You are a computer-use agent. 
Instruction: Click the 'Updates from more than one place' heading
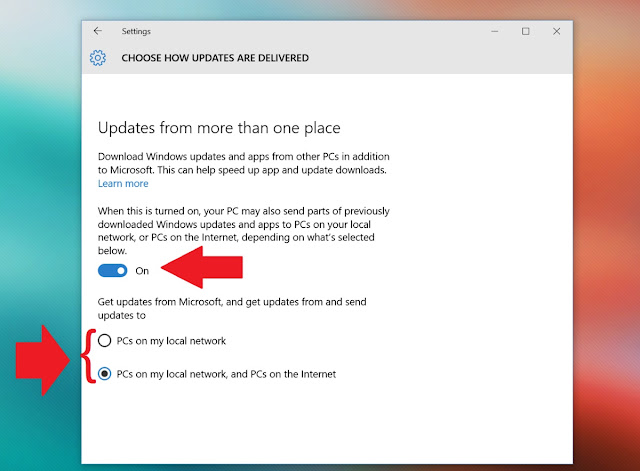point(219,128)
